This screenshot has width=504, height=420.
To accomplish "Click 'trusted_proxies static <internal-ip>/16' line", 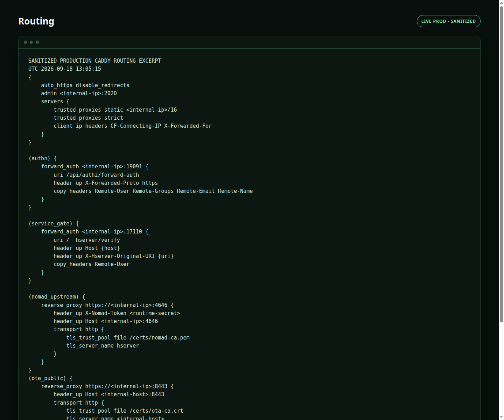I will pos(115,110).
